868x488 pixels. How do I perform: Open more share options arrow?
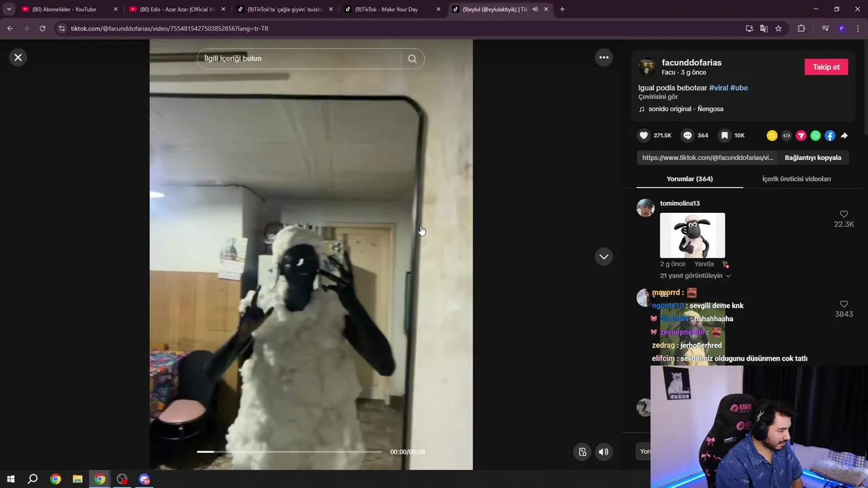(844, 136)
